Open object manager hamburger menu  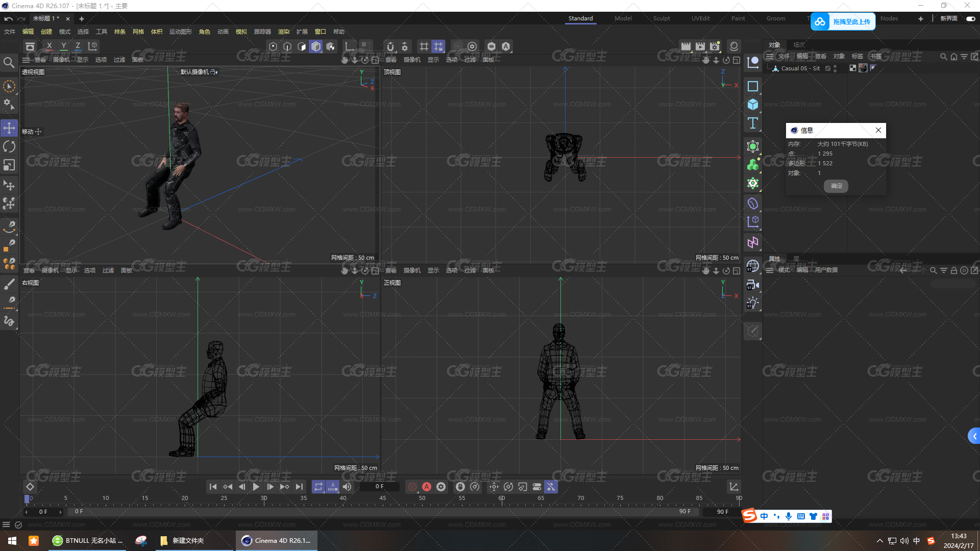(x=770, y=57)
